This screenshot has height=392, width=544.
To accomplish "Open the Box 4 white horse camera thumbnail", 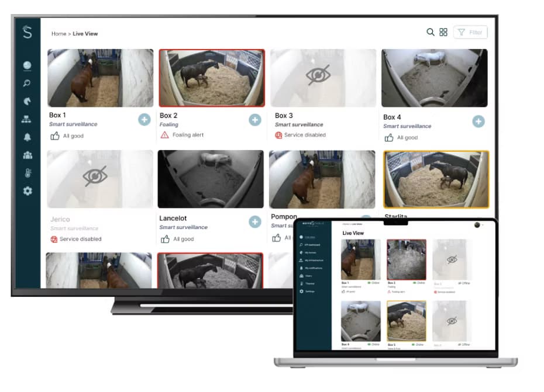I will pos(434,78).
